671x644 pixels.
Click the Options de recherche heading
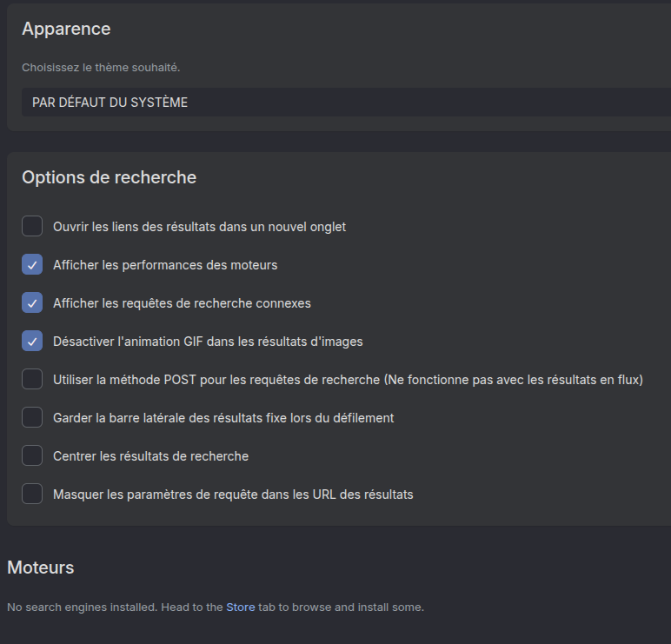(110, 177)
